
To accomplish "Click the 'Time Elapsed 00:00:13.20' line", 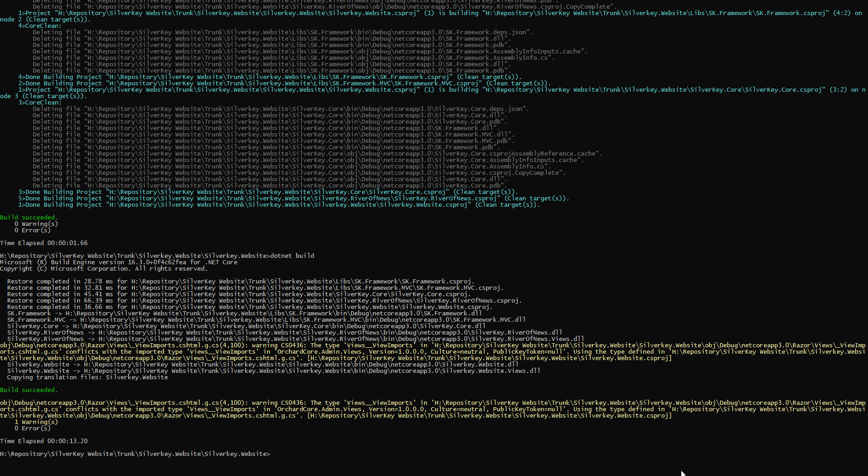I will 44,441.
